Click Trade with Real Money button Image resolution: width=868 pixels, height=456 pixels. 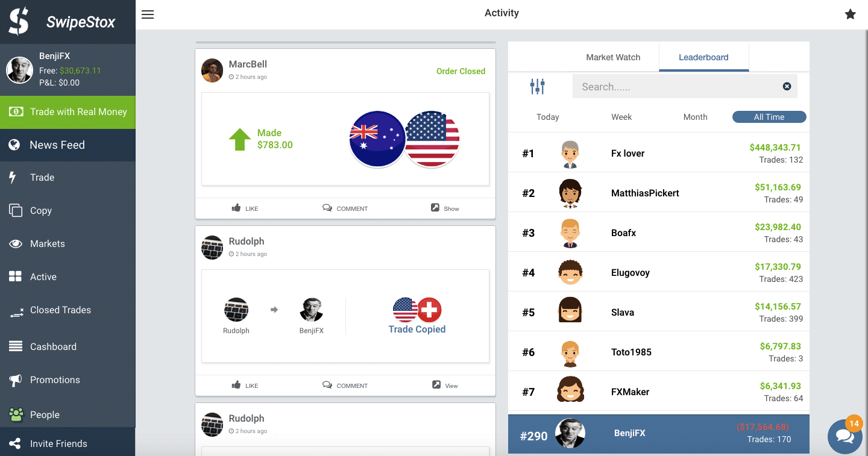pos(68,112)
